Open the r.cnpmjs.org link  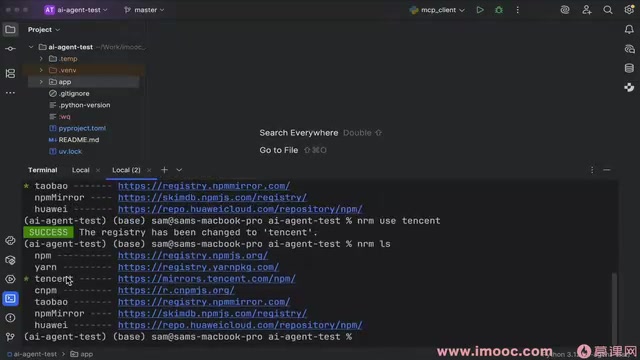tap(176, 290)
